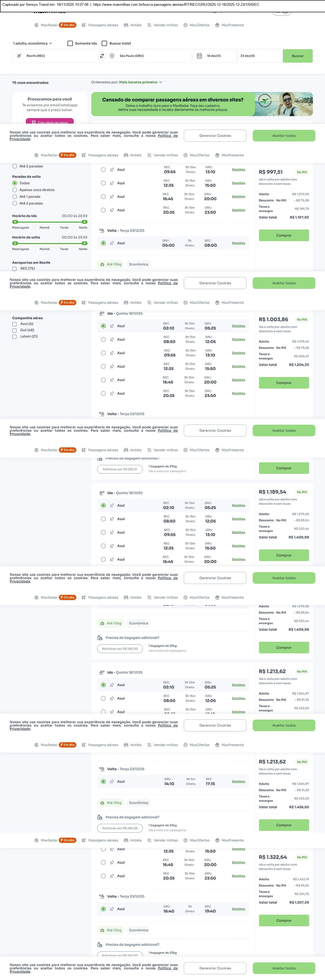Click the calendar icon in the date field

tap(199, 56)
